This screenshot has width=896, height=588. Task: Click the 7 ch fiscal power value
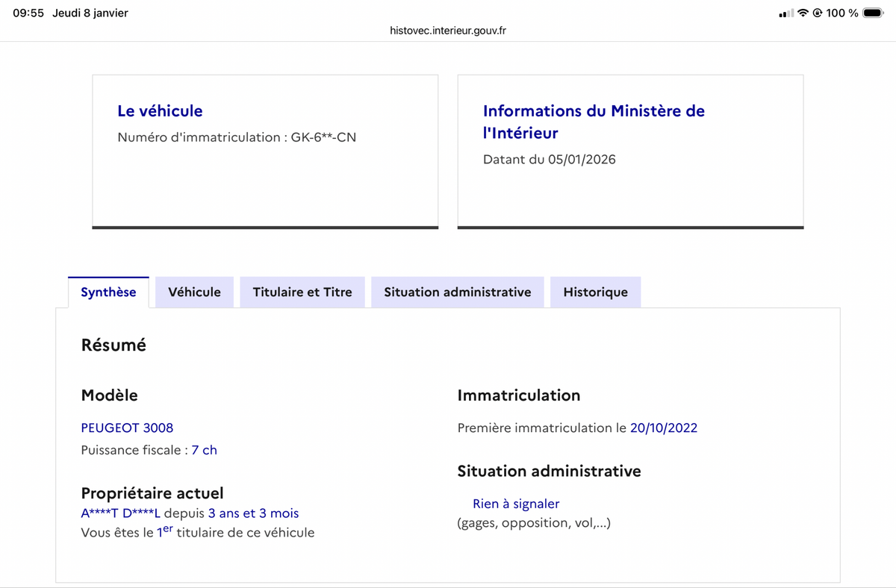click(x=204, y=450)
